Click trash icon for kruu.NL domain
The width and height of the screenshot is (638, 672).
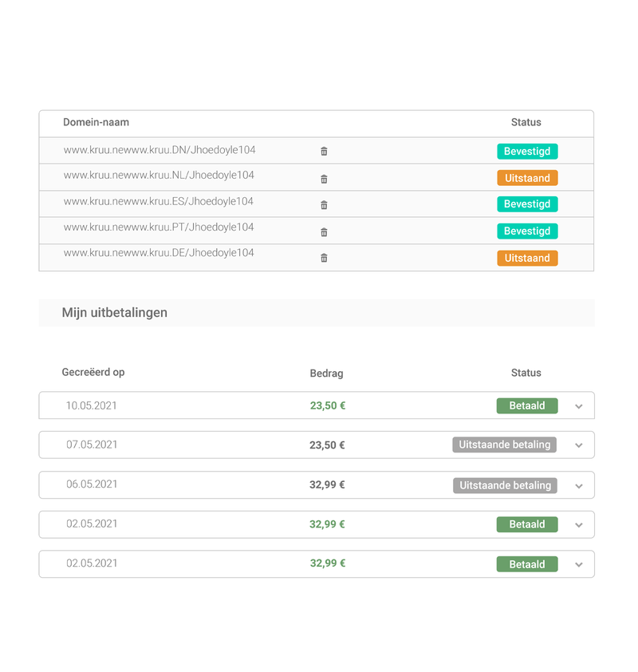coord(324,179)
